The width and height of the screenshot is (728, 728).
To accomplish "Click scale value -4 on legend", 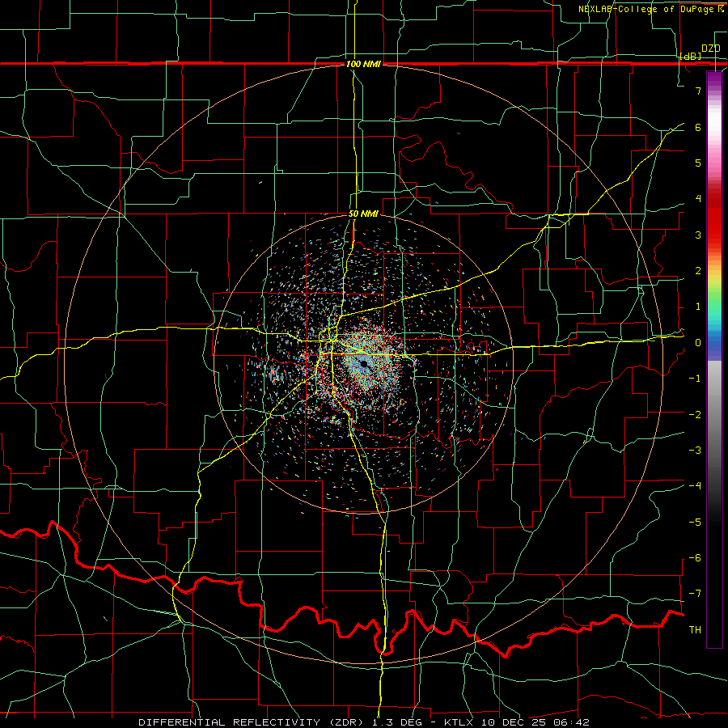I will 695,486.
